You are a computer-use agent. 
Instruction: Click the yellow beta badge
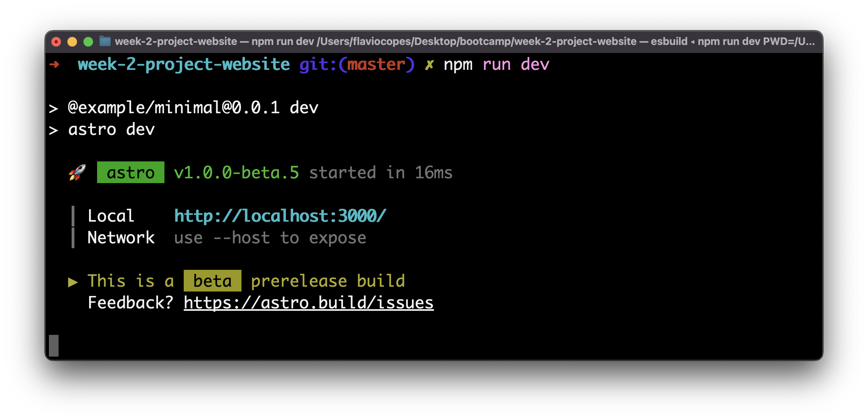pyautogui.click(x=212, y=281)
